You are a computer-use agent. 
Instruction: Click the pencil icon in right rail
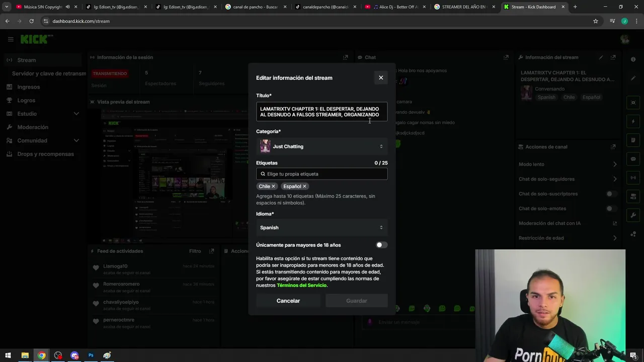tap(633, 78)
